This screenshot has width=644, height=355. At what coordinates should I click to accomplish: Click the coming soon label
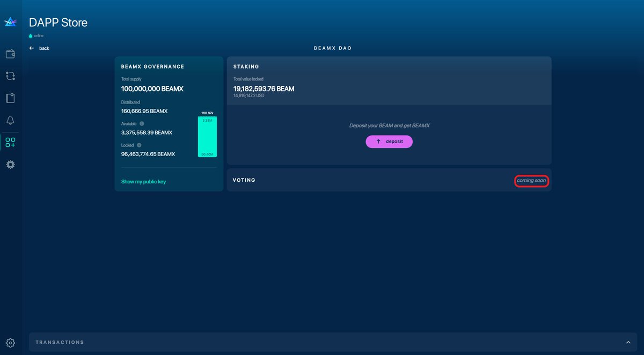[x=531, y=181]
